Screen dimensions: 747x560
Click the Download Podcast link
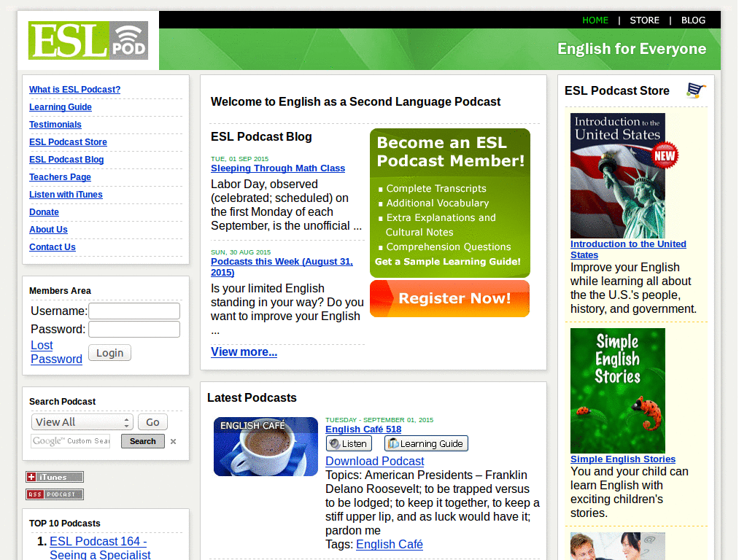click(375, 461)
